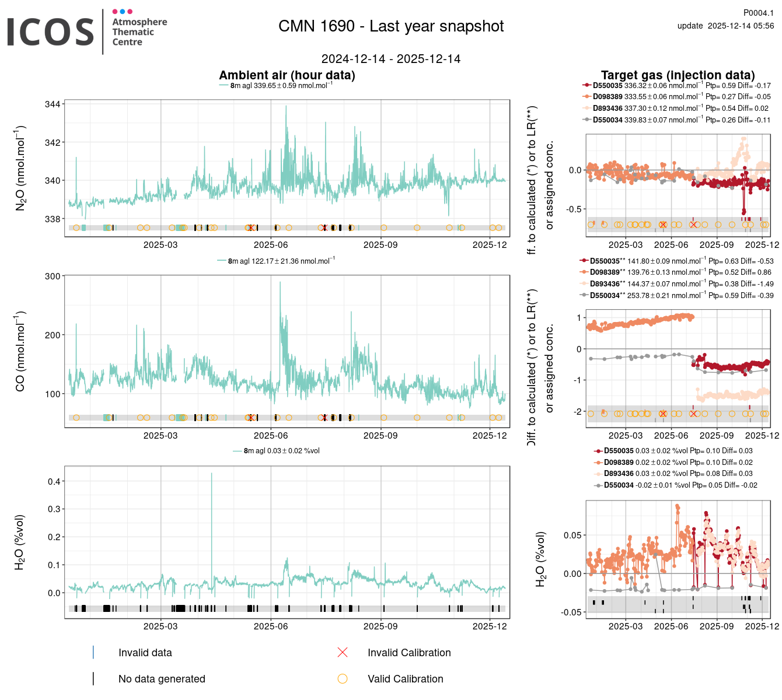Click the blue Invalid data legend line
Viewport: 782px width, 700px height.
(93, 652)
